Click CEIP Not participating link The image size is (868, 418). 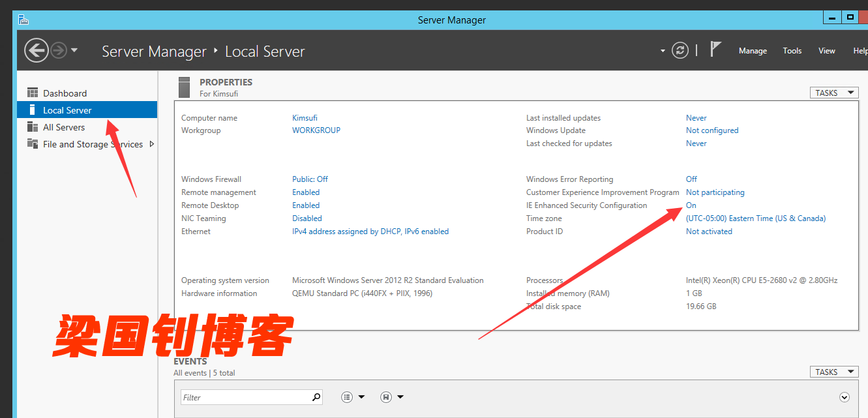715,192
